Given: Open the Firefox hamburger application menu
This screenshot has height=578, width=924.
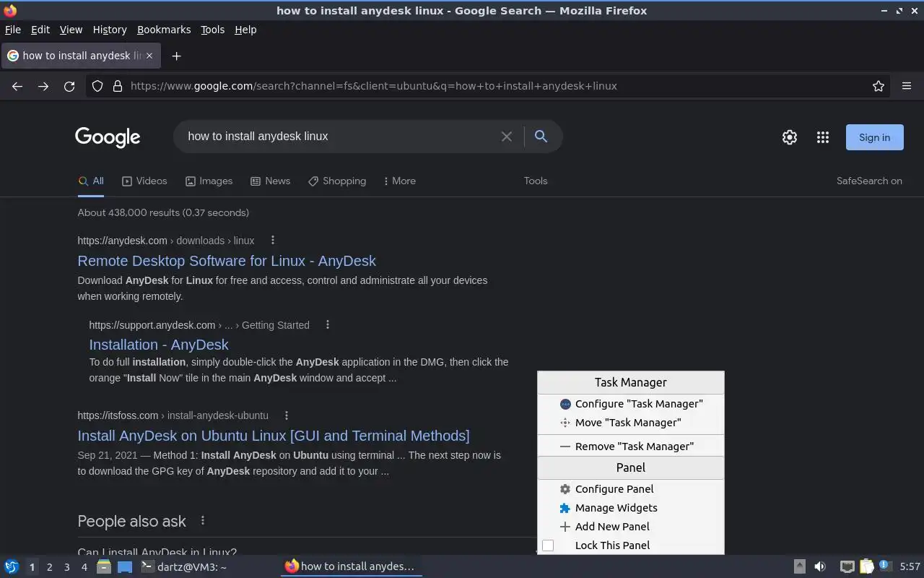Looking at the screenshot, I should point(907,86).
